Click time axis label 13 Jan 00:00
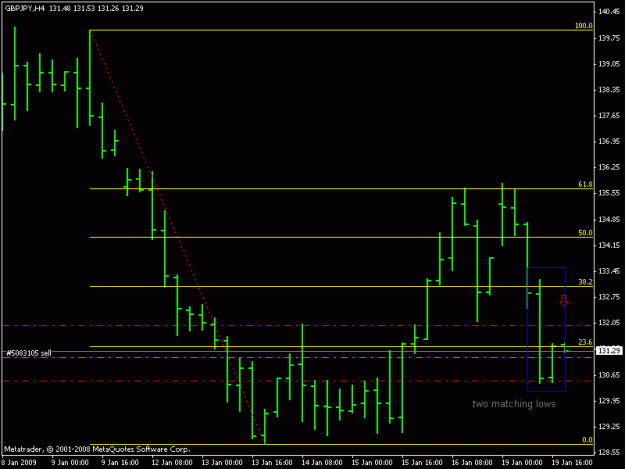Screen dimensions: 625x469 coord(222,463)
